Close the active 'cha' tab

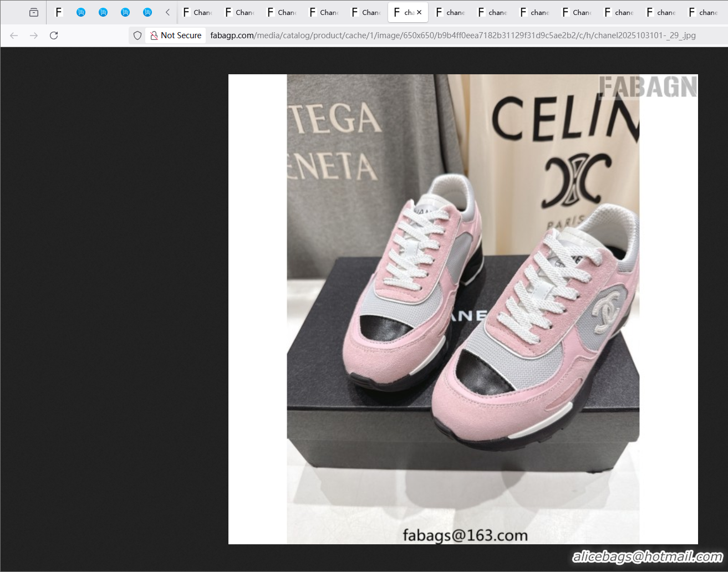[x=419, y=12]
